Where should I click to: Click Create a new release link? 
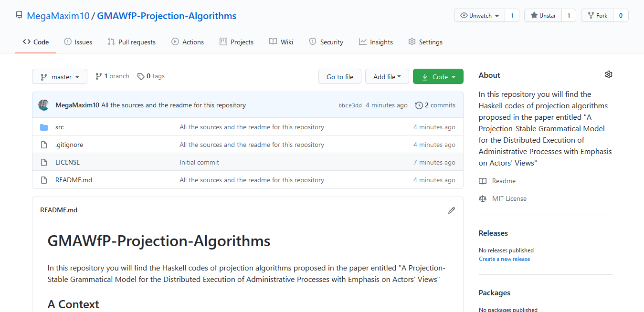coord(504,259)
